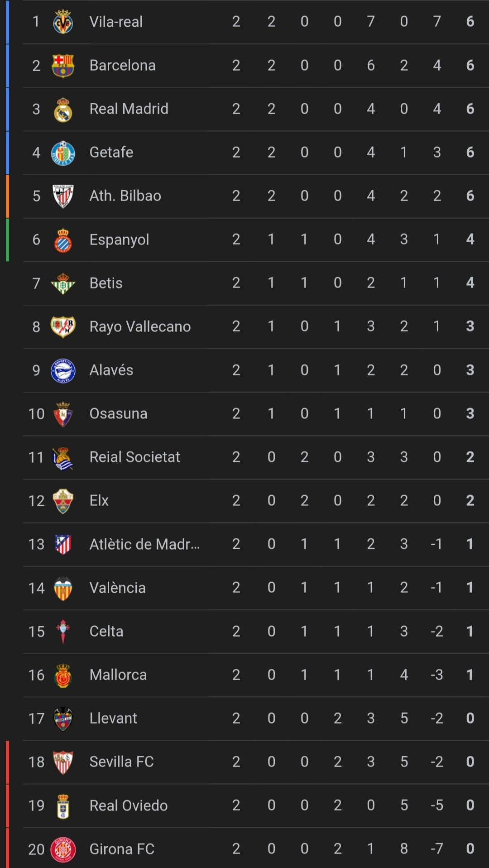Tap the Vila-real club crest
The image size is (489, 868).
(63, 22)
